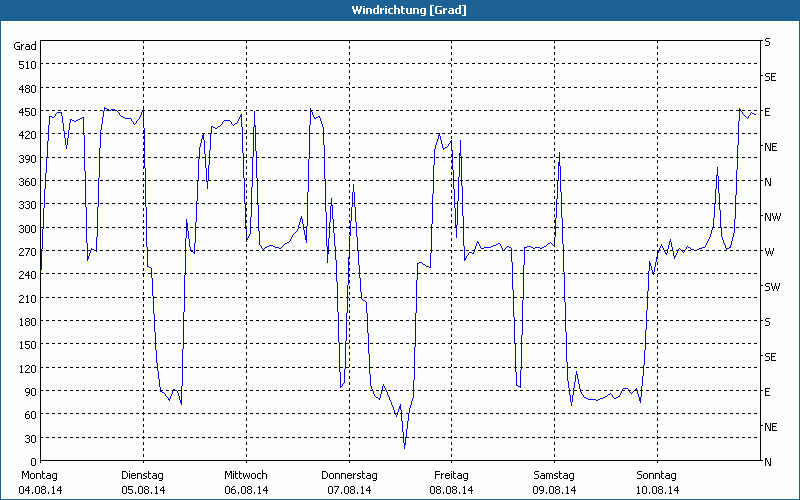Image resolution: width=800 pixels, height=500 pixels.
Task: Click the 'Donnerstag' day label
Action: (349, 475)
